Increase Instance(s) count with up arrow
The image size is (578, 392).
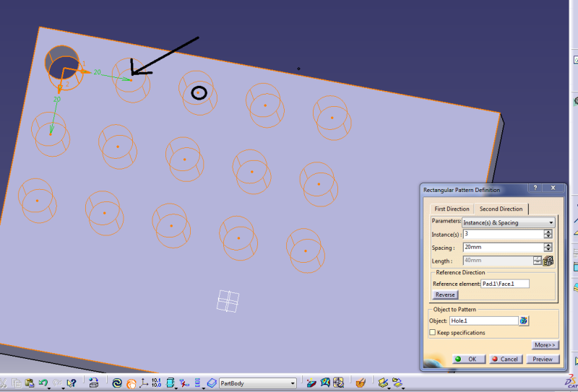click(548, 232)
